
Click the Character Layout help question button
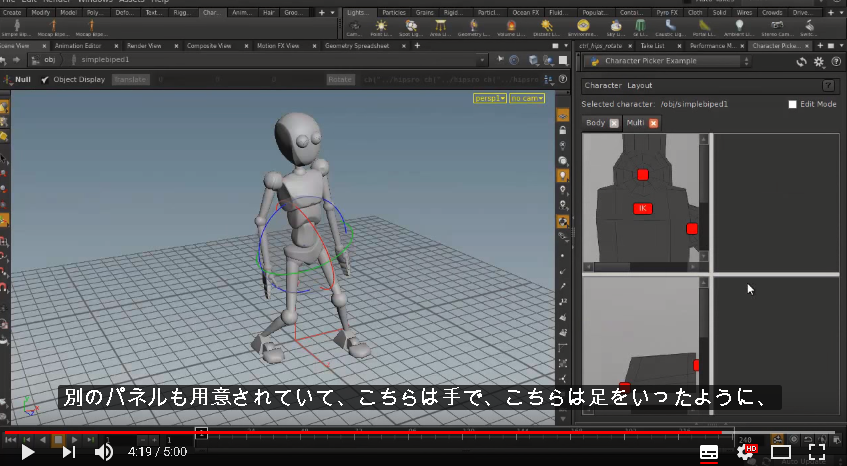(828, 85)
